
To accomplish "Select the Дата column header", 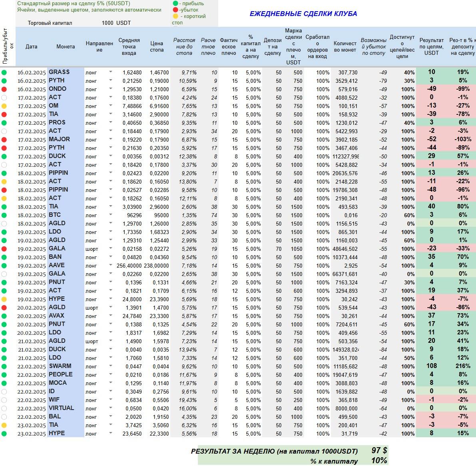I will 31,47.
